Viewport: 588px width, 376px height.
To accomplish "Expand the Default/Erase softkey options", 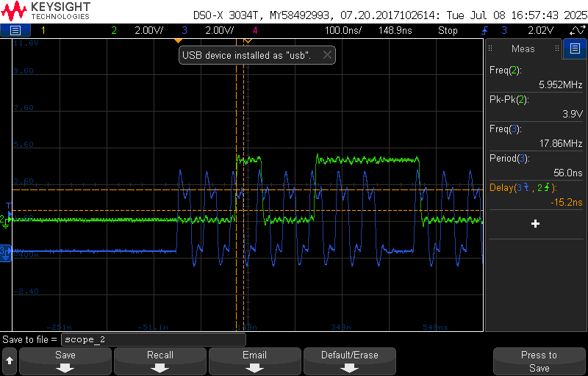I will [x=349, y=361].
